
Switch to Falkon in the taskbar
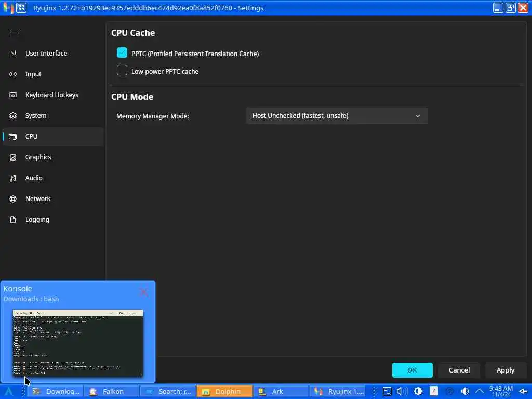click(x=111, y=391)
